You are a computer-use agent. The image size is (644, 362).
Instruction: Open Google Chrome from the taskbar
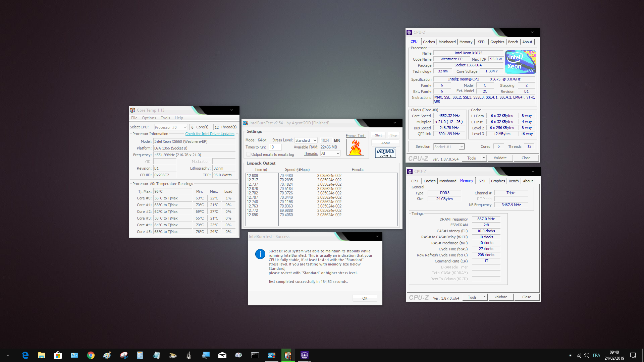[91, 355]
